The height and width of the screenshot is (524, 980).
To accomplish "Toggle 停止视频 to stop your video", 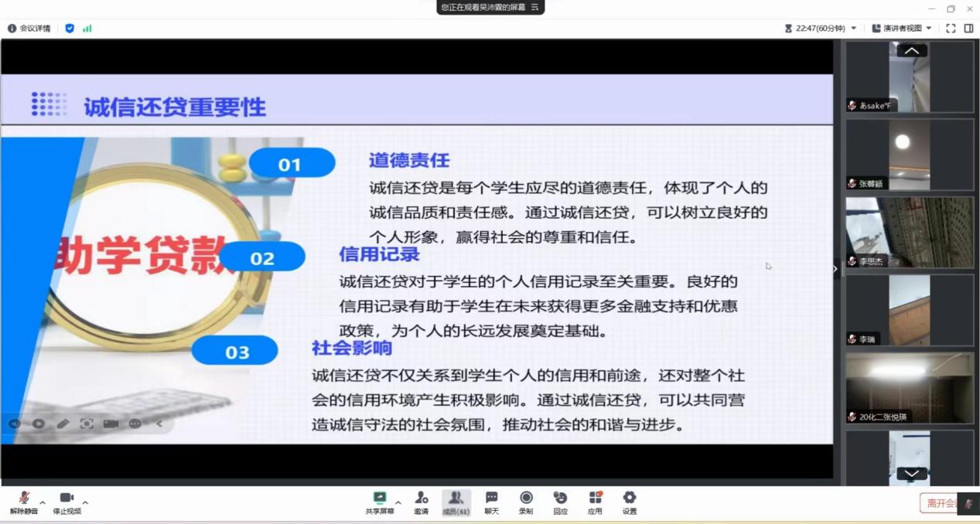I will coord(67,502).
